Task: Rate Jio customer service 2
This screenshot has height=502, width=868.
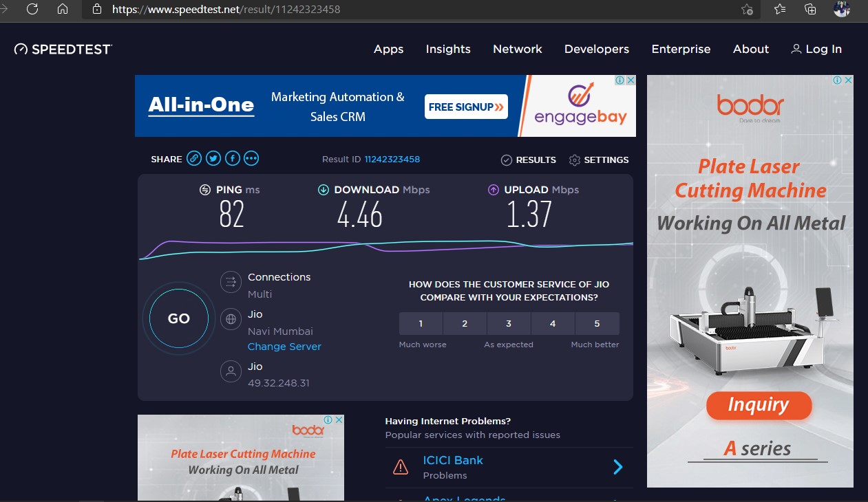Action: point(465,323)
